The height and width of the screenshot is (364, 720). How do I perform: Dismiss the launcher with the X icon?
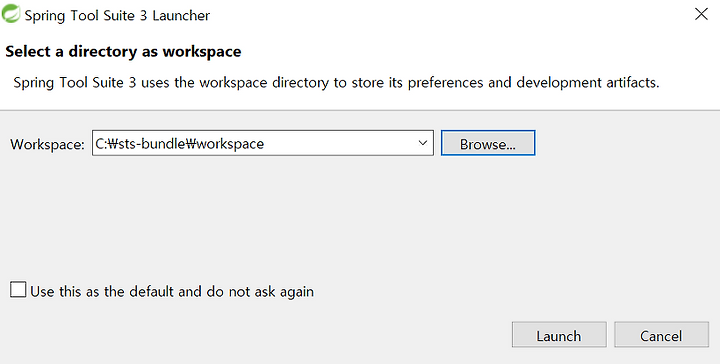click(701, 14)
